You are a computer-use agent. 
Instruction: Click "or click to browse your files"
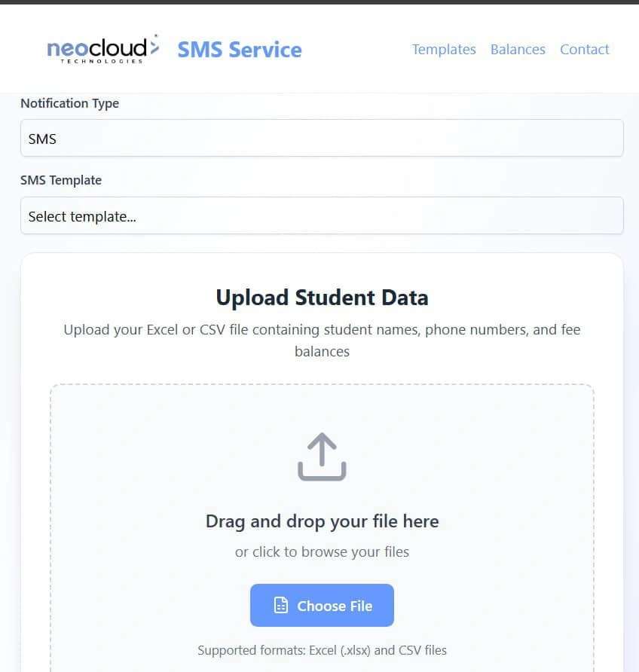click(322, 552)
